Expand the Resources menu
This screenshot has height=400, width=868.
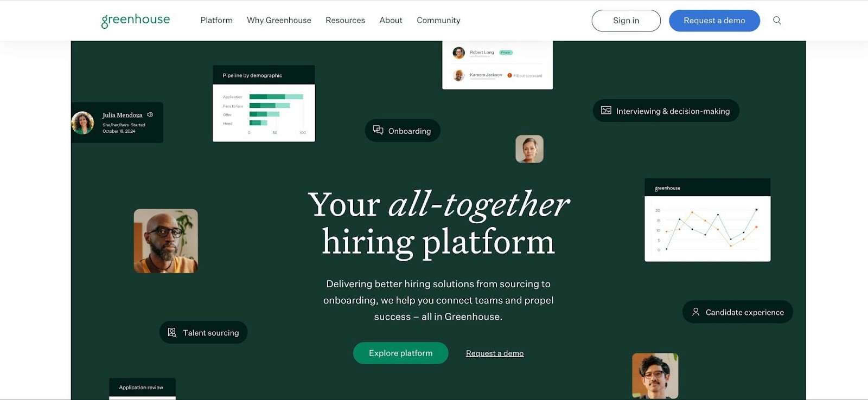pos(345,20)
